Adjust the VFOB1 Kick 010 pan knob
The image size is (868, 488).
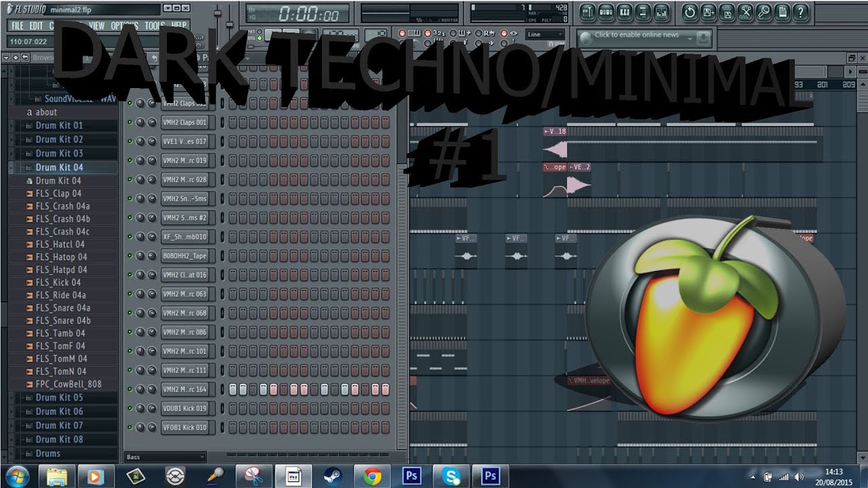click(x=140, y=428)
